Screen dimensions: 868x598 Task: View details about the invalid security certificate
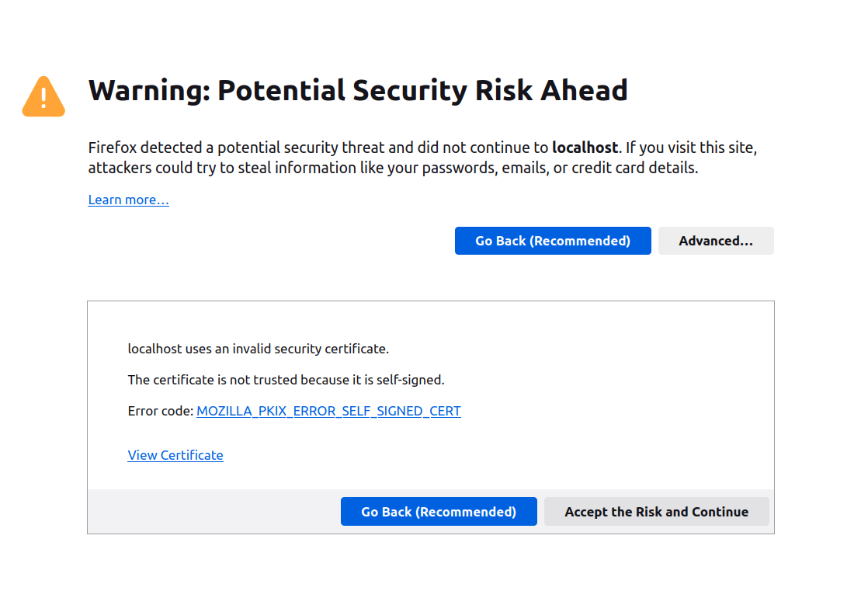175,455
